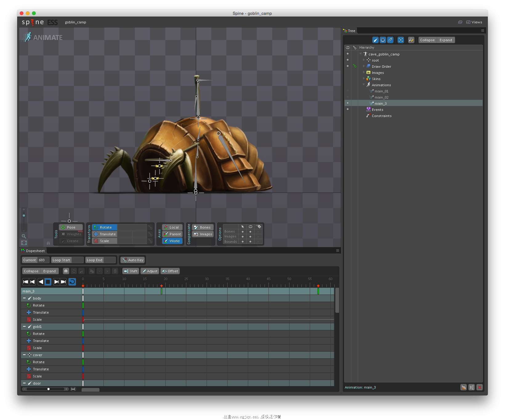Toggle Bones compensate option
The height and width of the screenshot is (420, 505).
[203, 227]
